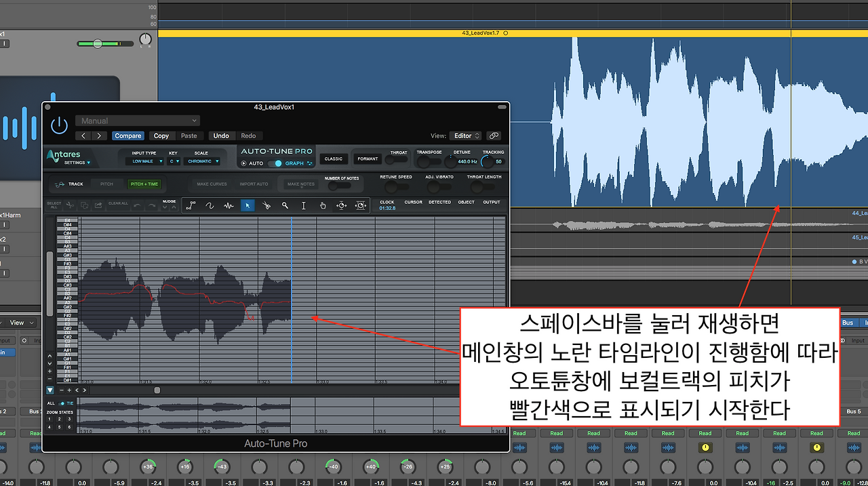
Task: Go to the next preset arrow
Action: [99, 136]
